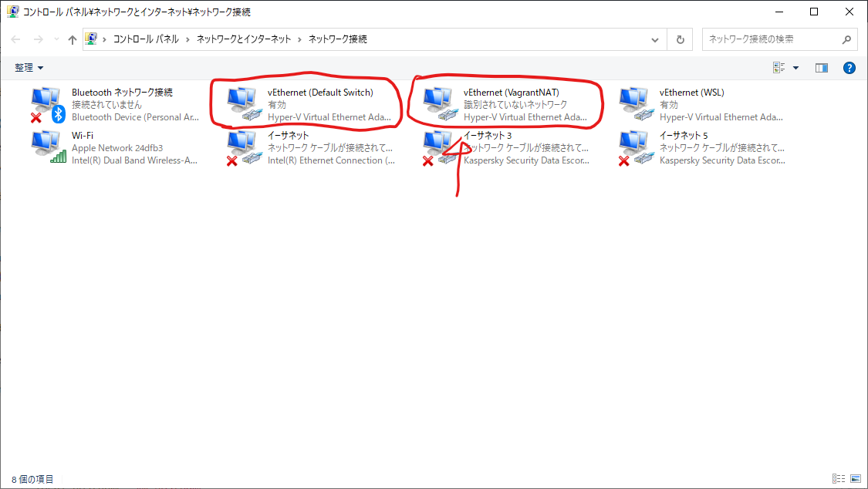Select the Wi-Fi adapter icon
Screen dimensions: 868x489
pyautogui.click(x=48, y=147)
